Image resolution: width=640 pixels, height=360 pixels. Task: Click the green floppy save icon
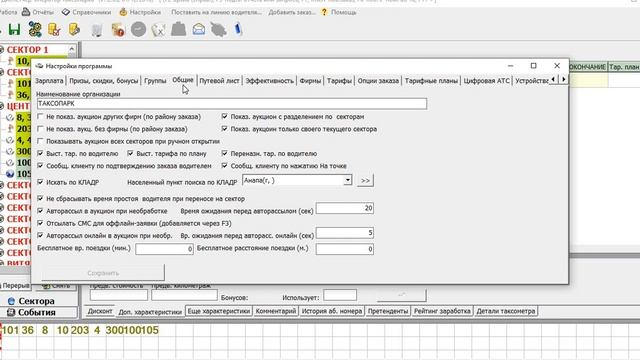pyautogui.click(x=15, y=29)
